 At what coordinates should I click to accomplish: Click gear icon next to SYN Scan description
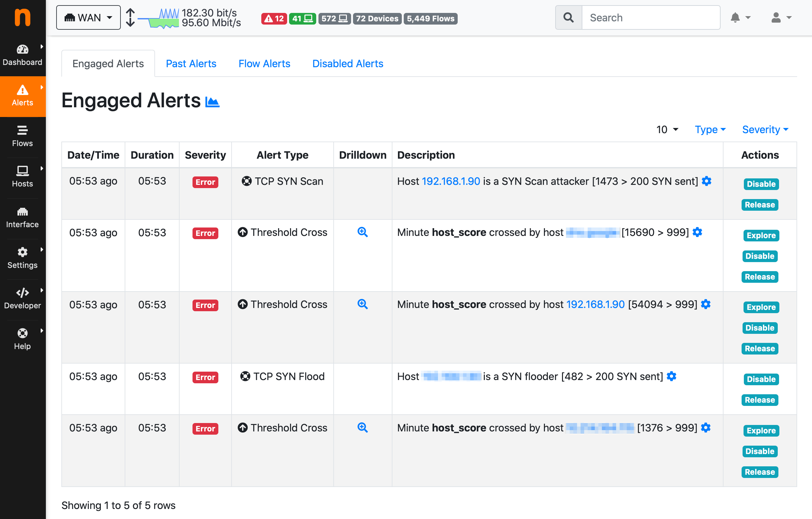[706, 181]
